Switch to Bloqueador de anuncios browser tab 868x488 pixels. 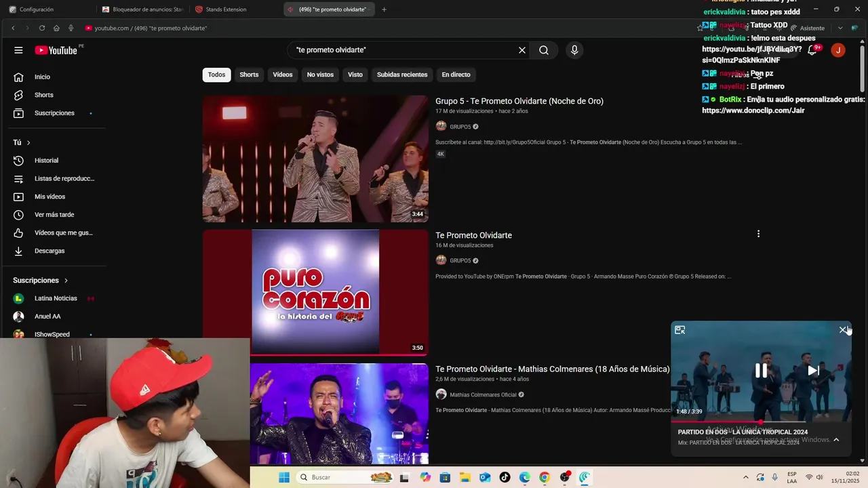coord(142,9)
